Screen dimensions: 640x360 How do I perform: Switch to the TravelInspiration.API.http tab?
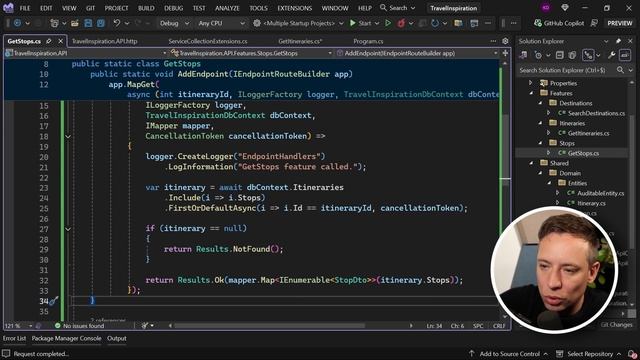coord(104,41)
